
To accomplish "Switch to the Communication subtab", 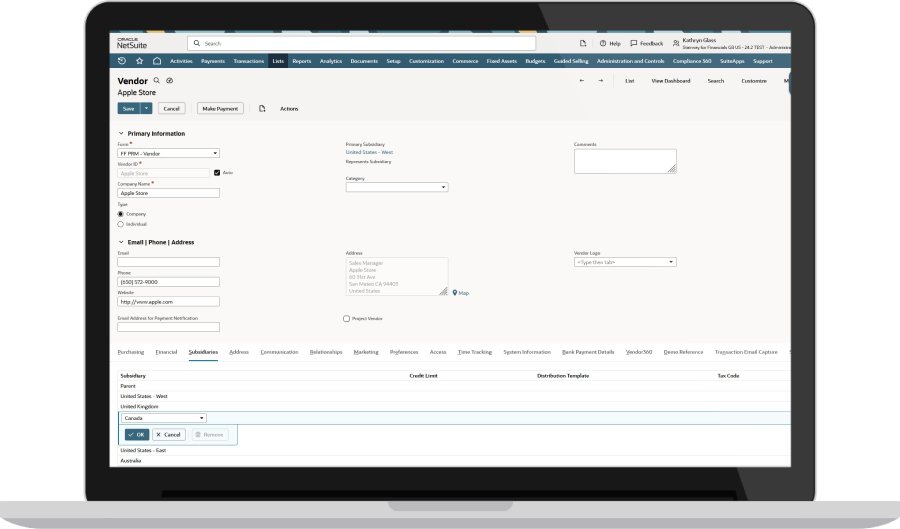I will [280, 352].
